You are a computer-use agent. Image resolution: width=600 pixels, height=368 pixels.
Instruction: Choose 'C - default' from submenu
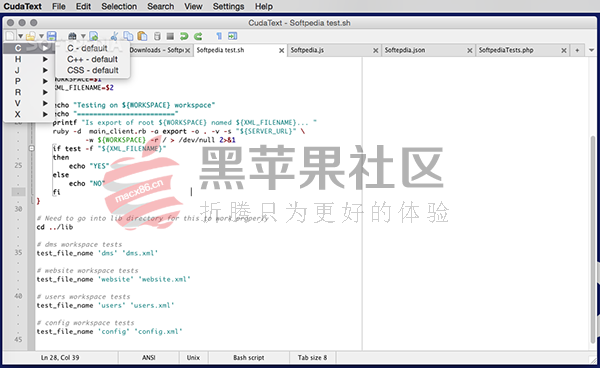click(x=93, y=48)
